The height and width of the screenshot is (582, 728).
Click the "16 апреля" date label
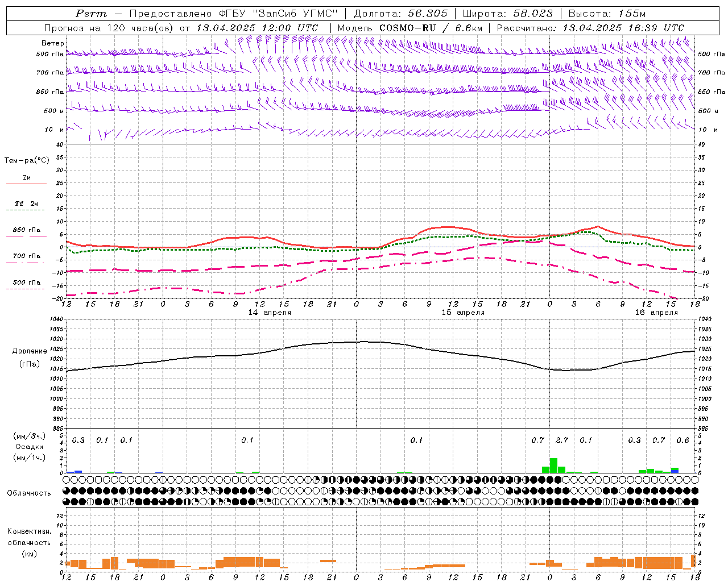[656, 313]
